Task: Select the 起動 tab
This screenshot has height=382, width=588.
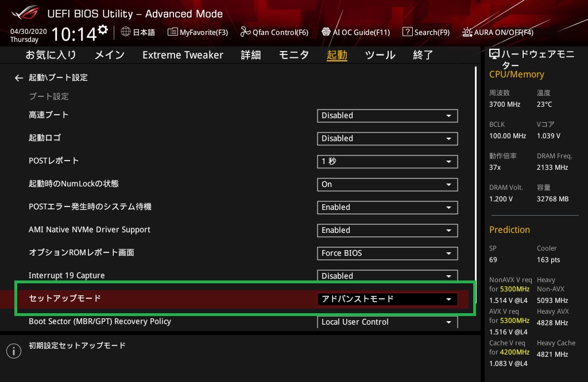Action: click(x=336, y=55)
